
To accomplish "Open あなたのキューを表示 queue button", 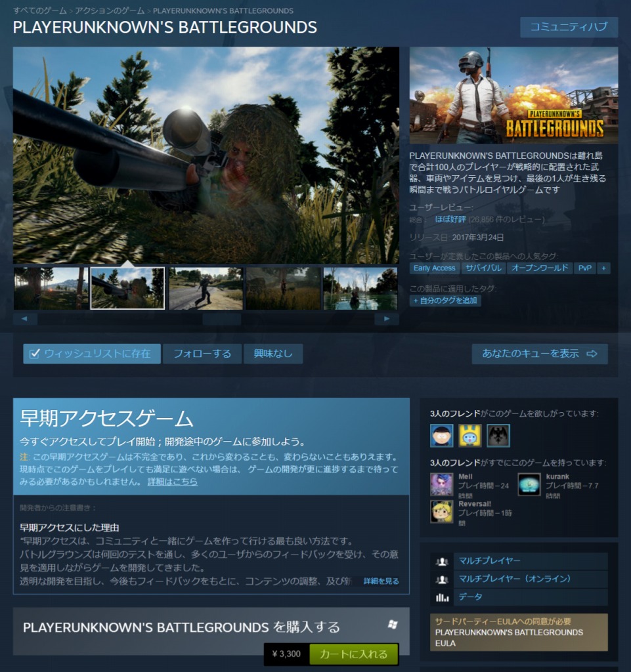I will (x=540, y=354).
